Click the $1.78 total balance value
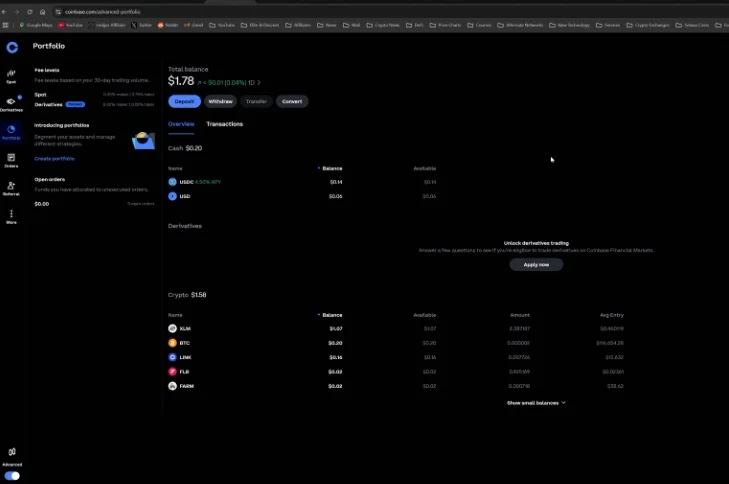 coord(181,81)
